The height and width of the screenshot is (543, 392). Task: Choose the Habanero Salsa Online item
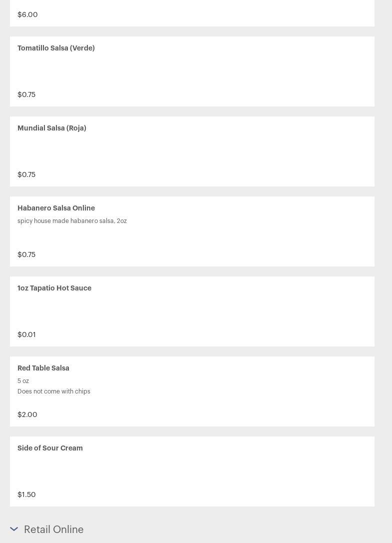[x=56, y=208]
